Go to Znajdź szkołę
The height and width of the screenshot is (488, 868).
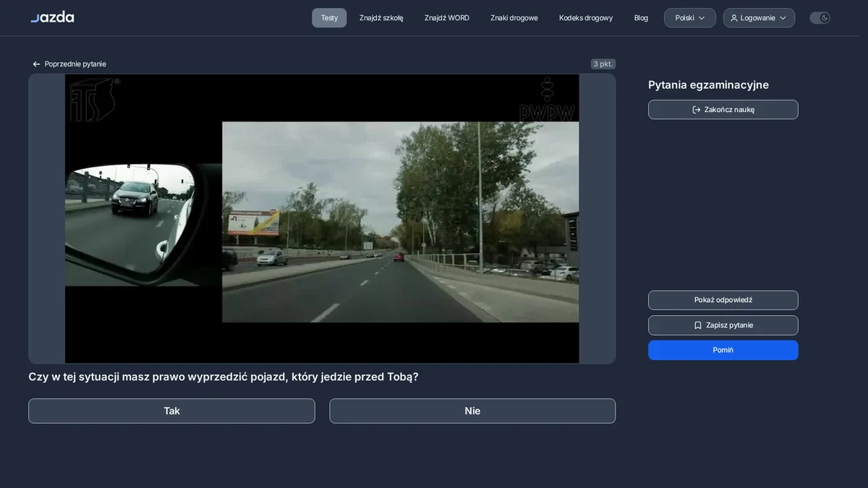coord(381,18)
